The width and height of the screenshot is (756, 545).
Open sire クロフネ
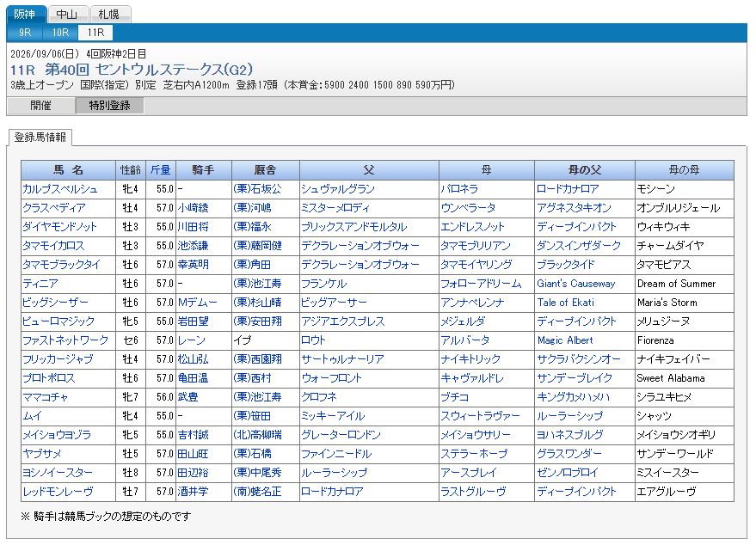click(x=319, y=397)
